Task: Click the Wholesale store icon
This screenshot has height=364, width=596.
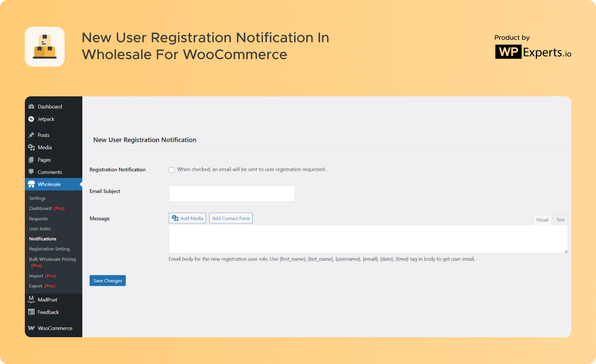Action: coord(31,184)
